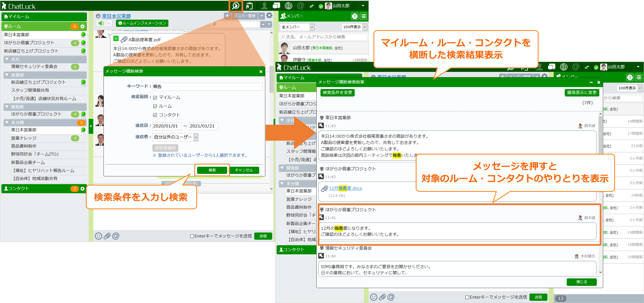Image resolution: width=644 pixels, height=303 pixels.
Task: Open the ルーム list settings gear in left sidebar
Action: point(82,27)
